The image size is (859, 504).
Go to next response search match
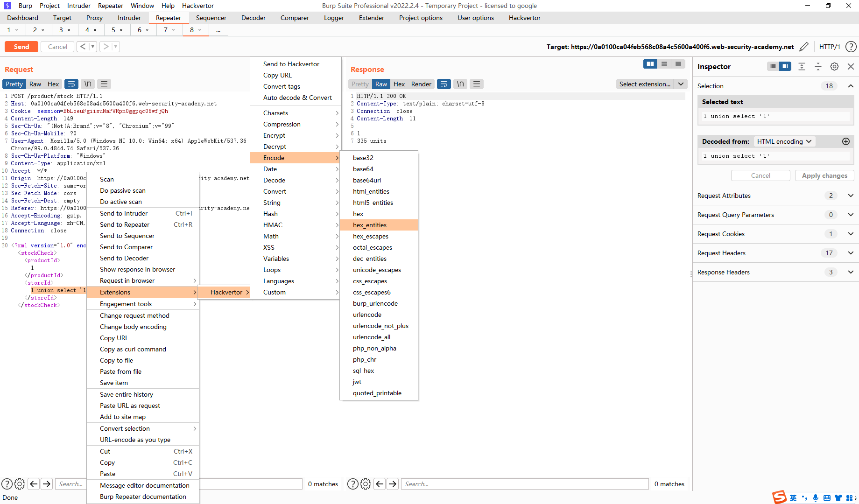393,484
